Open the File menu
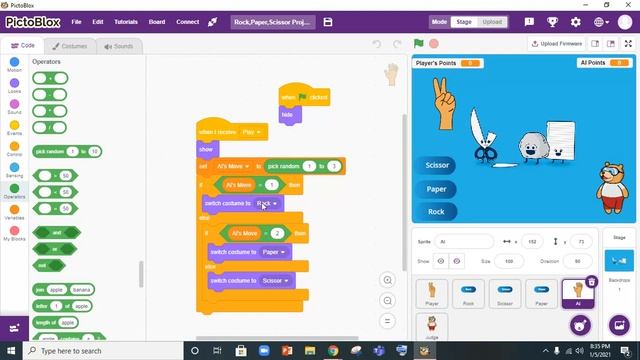 (76, 22)
